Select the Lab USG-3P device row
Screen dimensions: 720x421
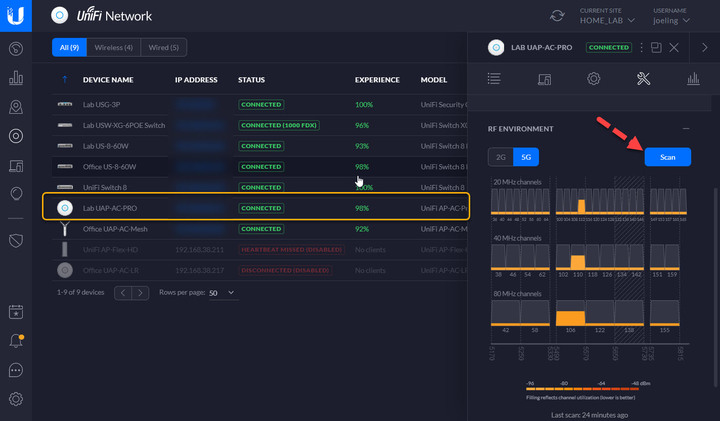[x=260, y=105]
